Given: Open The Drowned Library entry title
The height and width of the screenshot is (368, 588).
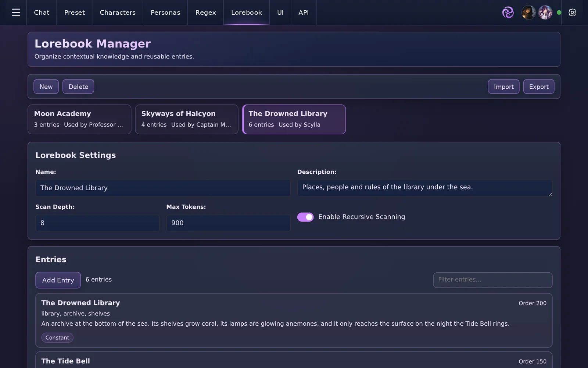Looking at the screenshot, I should tap(80, 303).
